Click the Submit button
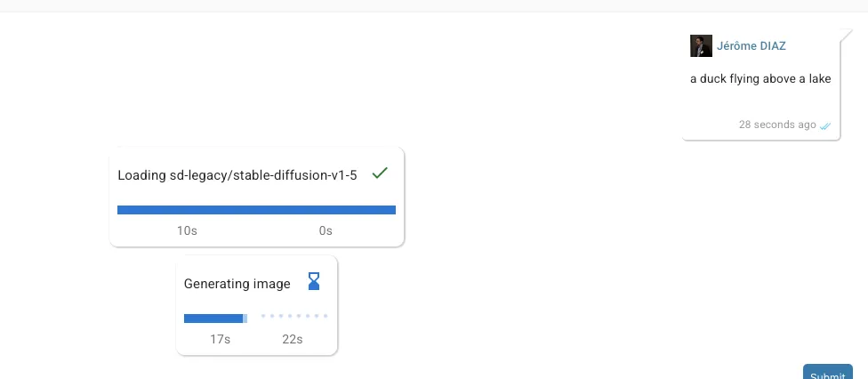The height and width of the screenshot is (379, 868). [828, 373]
